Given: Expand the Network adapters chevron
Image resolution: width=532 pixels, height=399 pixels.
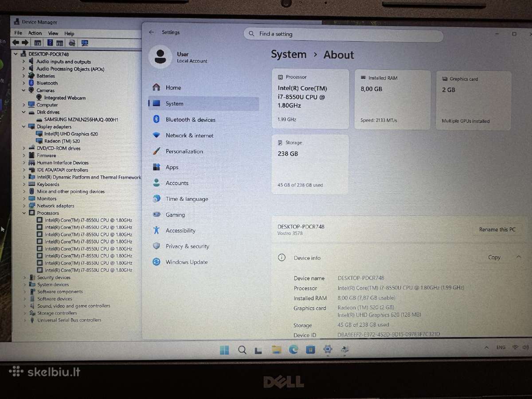Looking at the screenshot, I should (x=24, y=206).
